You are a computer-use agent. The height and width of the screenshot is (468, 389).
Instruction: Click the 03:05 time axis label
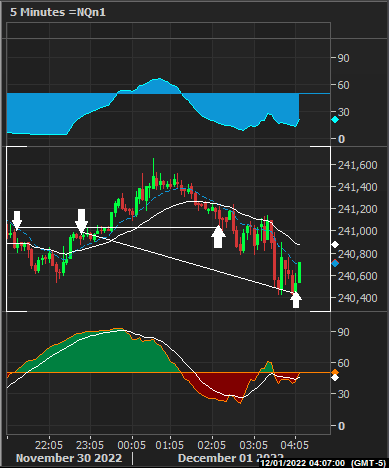tap(254, 445)
